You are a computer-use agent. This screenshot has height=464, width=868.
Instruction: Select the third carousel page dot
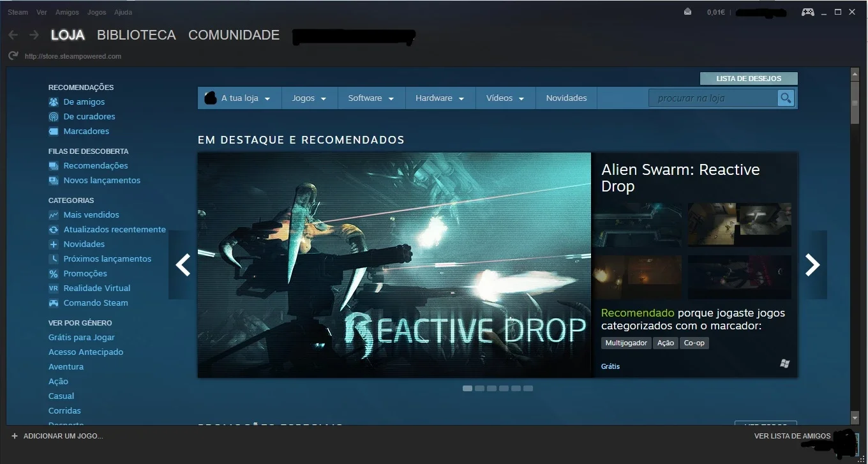point(491,388)
